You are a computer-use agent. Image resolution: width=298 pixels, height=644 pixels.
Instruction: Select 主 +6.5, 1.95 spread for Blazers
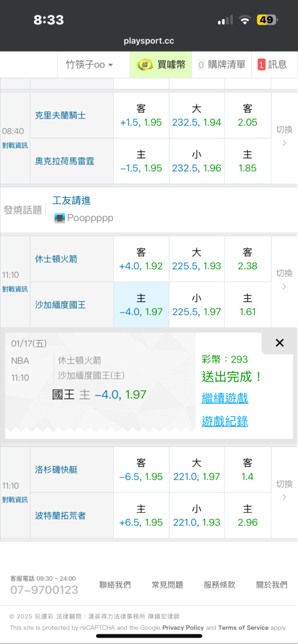click(141, 515)
